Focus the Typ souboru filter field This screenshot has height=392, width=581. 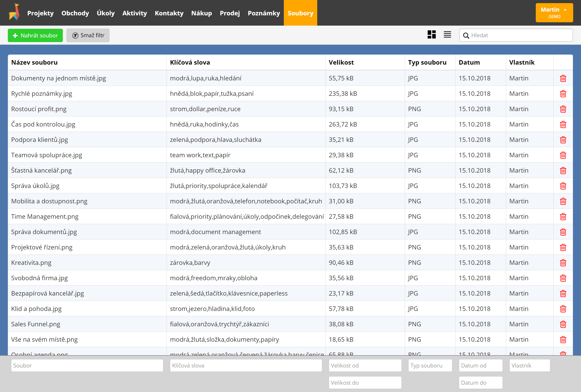pyautogui.click(x=430, y=365)
